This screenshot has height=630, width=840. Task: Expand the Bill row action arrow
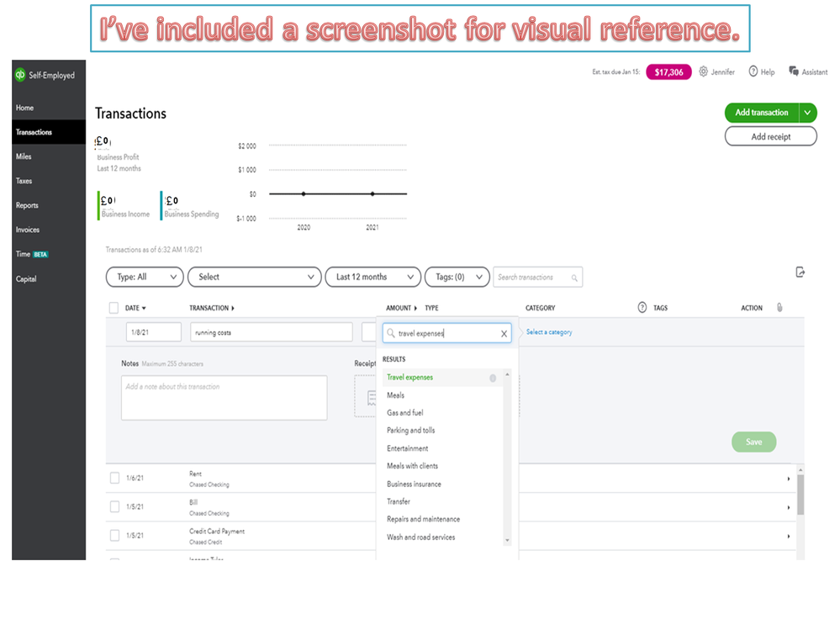coord(788,507)
